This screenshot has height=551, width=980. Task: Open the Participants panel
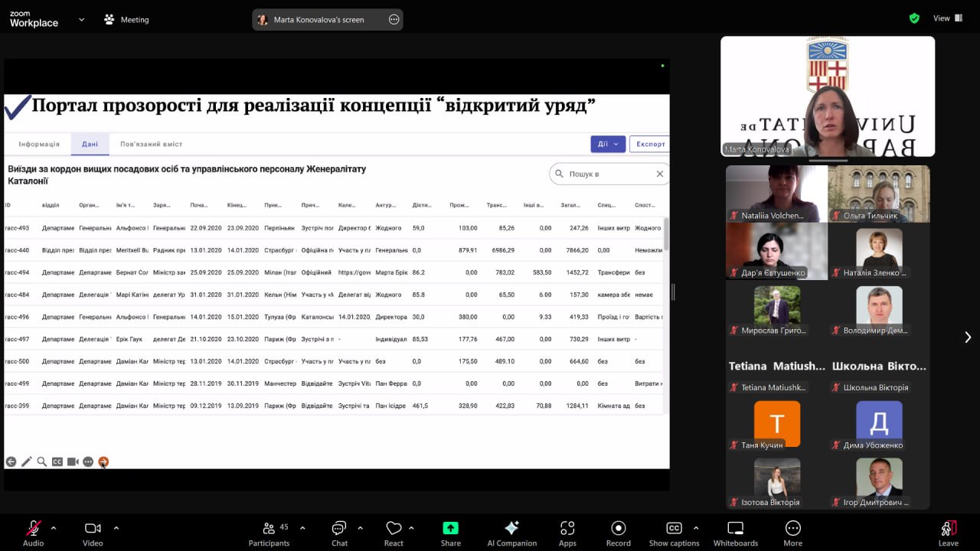269,533
